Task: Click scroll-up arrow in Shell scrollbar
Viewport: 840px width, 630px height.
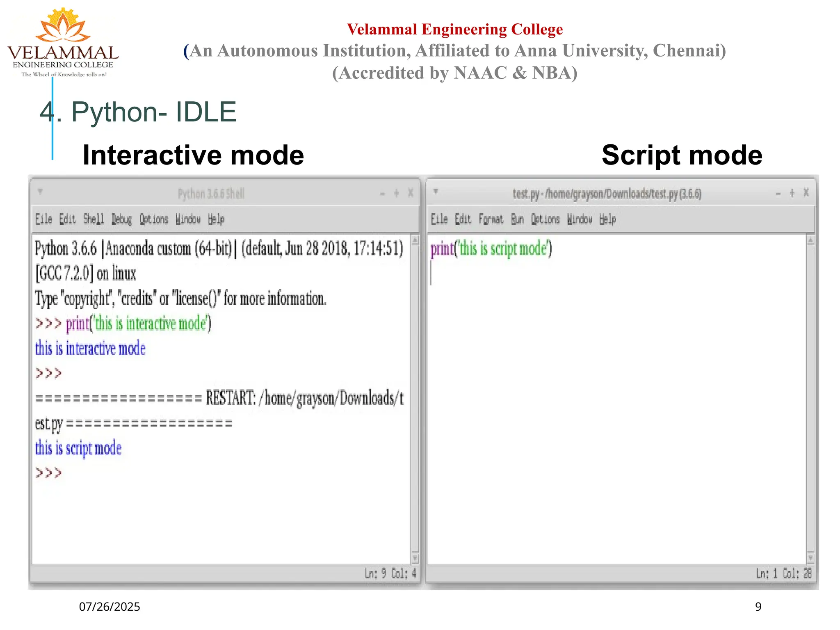Action: 415,240
